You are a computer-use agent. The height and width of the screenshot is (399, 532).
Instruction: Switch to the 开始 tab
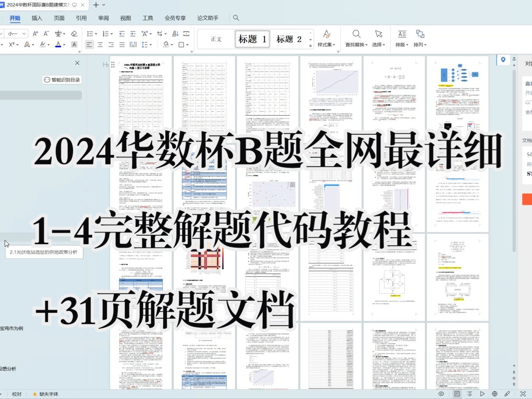(15, 18)
